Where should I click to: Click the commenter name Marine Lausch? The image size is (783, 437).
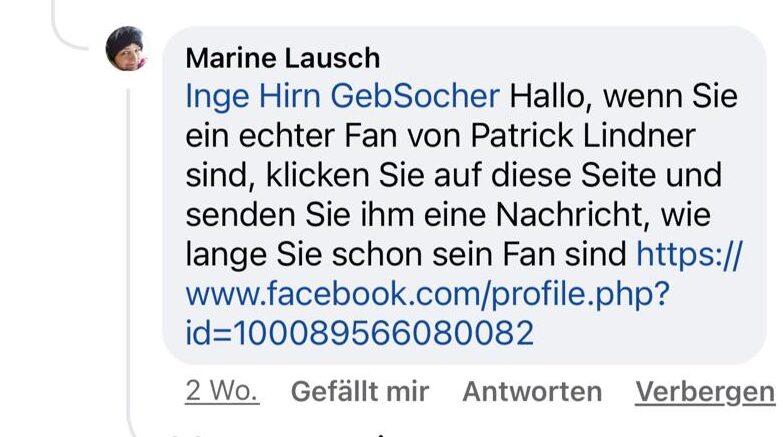click(x=283, y=58)
